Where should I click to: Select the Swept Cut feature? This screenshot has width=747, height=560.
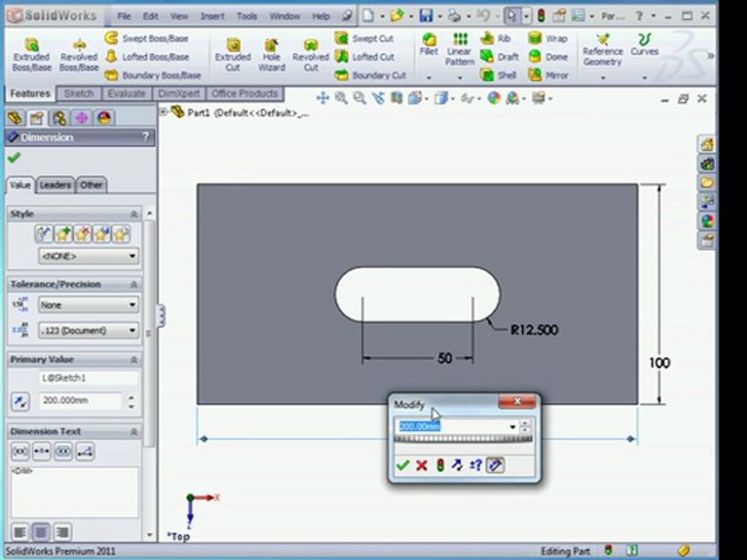(x=364, y=38)
